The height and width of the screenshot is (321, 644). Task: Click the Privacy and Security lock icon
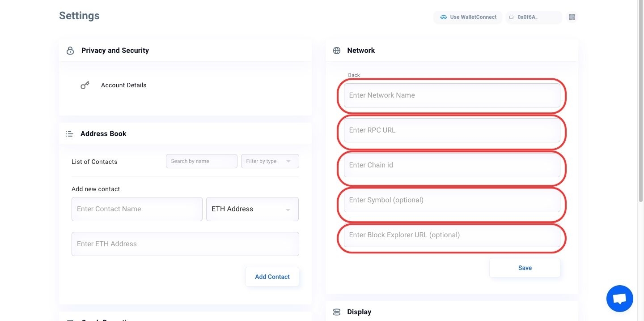(70, 51)
